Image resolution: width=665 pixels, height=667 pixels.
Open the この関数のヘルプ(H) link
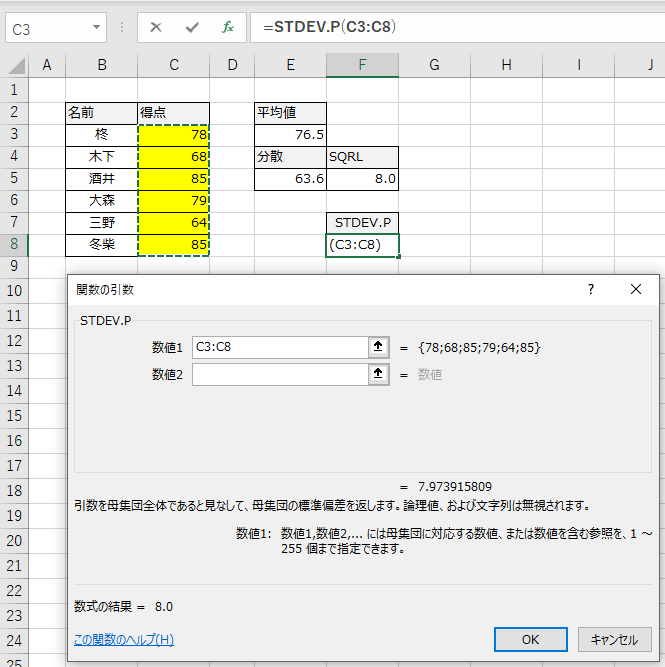point(124,639)
